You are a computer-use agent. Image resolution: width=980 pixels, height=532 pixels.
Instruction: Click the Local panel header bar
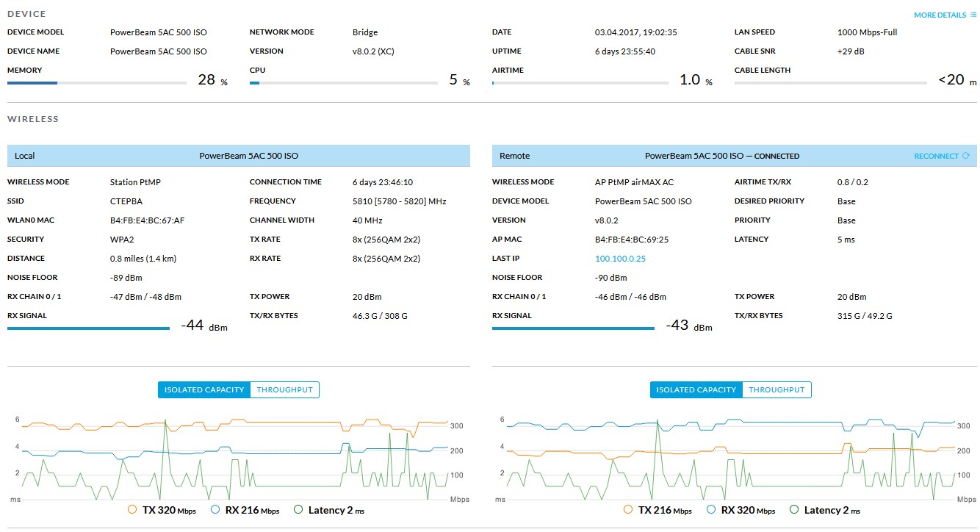(x=239, y=156)
